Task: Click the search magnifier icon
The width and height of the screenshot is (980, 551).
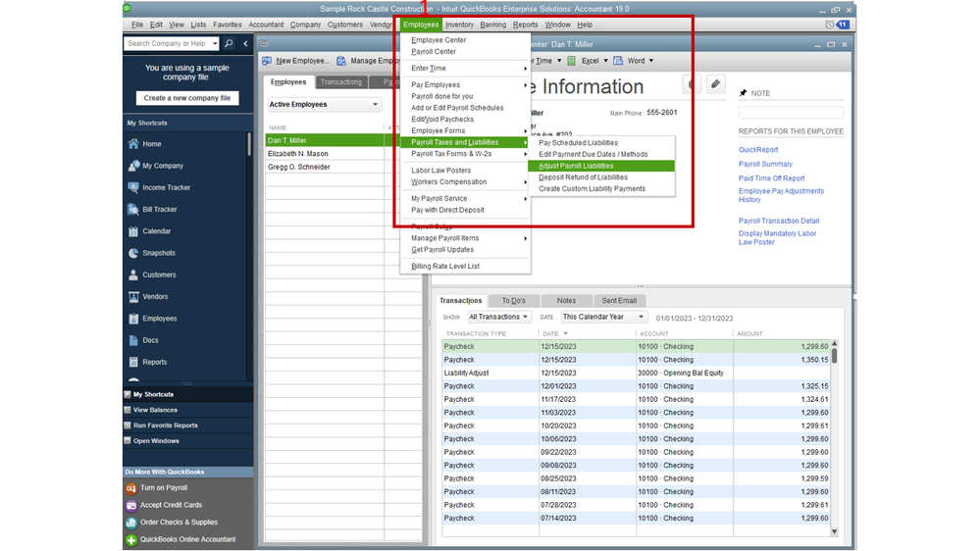Action: 229,43
